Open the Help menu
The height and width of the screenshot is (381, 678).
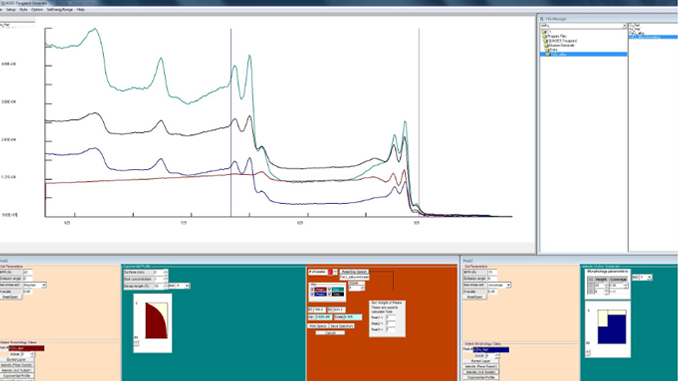tap(80, 10)
